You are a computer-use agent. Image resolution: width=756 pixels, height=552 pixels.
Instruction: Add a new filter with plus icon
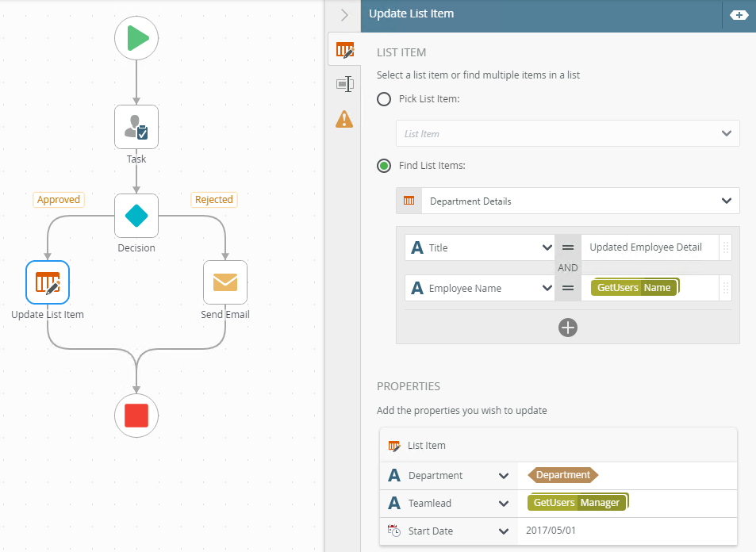point(567,328)
